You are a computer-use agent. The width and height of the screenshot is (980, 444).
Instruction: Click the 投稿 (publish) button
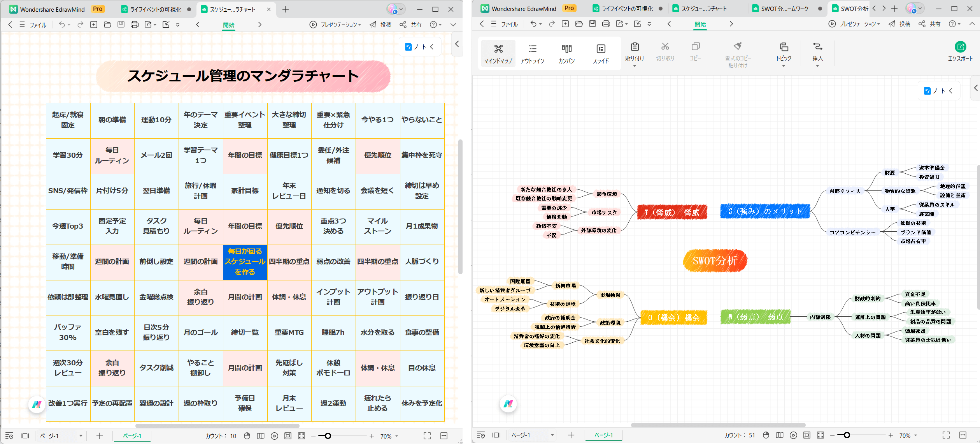coord(903,24)
